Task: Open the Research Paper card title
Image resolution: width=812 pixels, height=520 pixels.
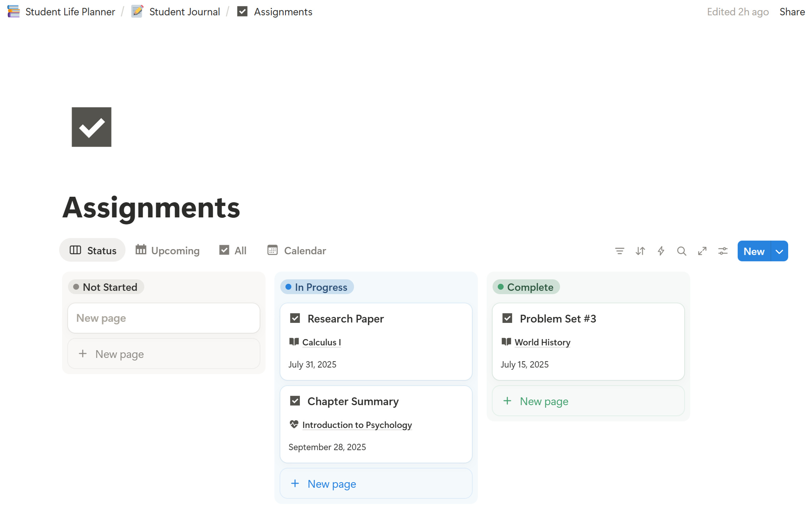Action: (345, 318)
